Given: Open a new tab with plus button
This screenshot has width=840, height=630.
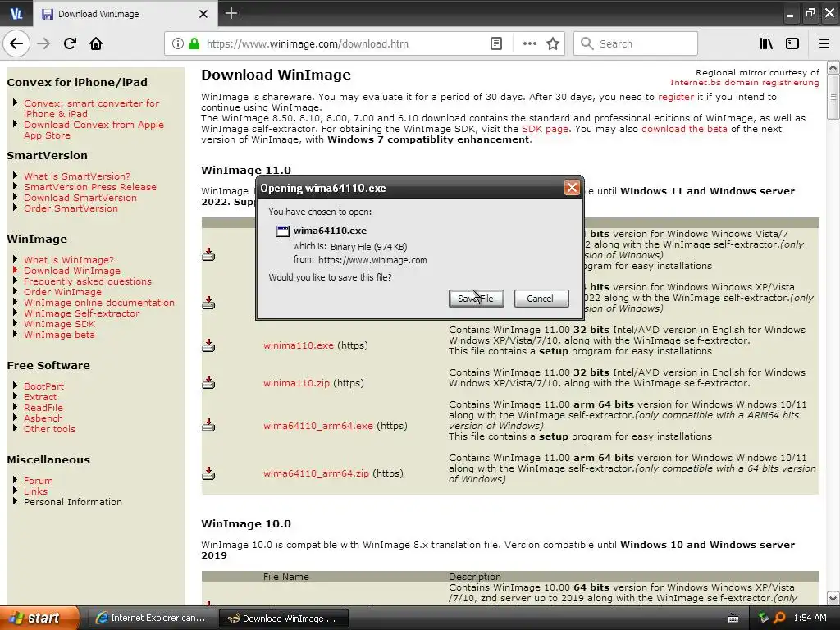Looking at the screenshot, I should 231,13.
